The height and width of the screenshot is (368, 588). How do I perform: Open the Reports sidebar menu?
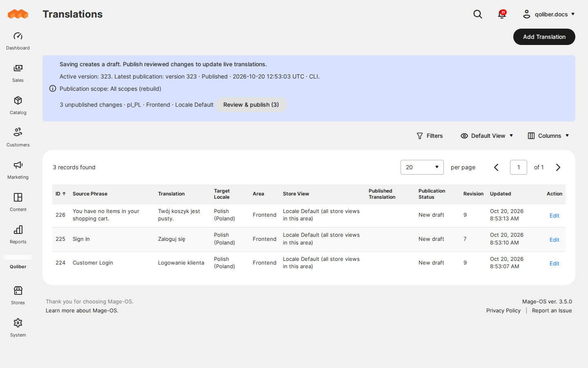pyautogui.click(x=18, y=235)
